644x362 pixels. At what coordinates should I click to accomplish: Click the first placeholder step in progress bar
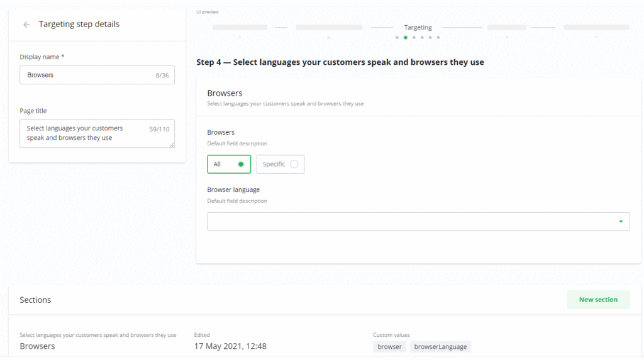pyautogui.click(x=240, y=28)
